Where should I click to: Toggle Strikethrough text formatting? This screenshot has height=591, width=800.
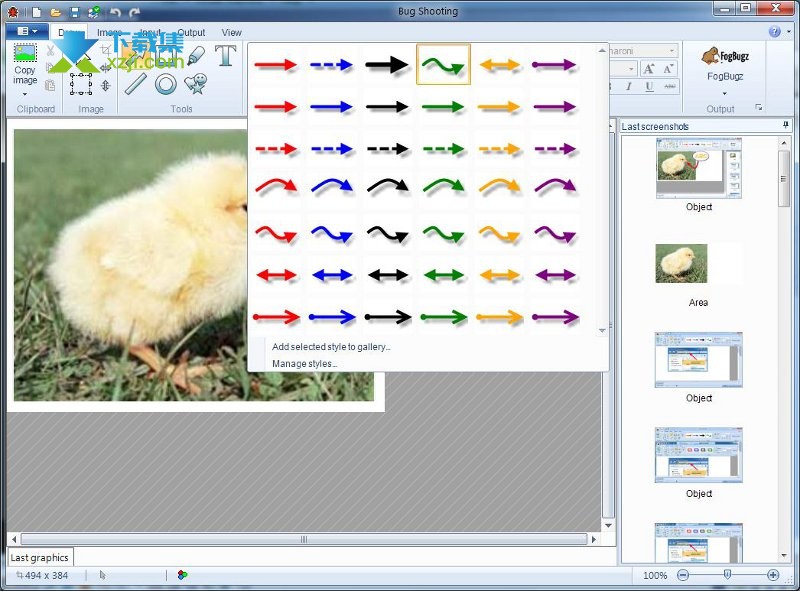pyautogui.click(x=669, y=86)
